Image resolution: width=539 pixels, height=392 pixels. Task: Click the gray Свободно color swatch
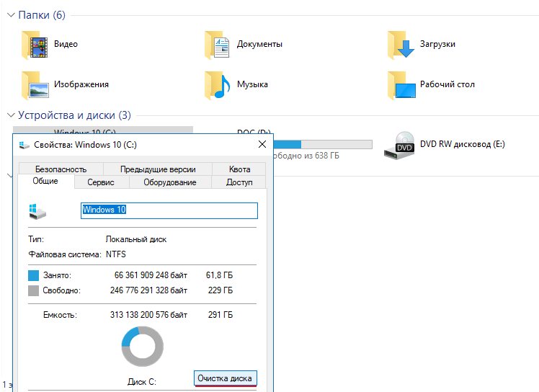pyautogui.click(x=33, y=290)
